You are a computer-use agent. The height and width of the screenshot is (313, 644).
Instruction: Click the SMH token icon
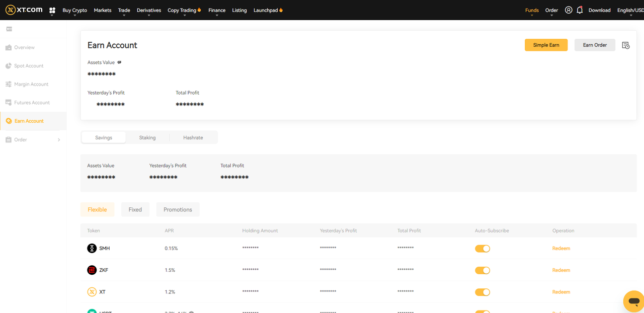point(92,248)
